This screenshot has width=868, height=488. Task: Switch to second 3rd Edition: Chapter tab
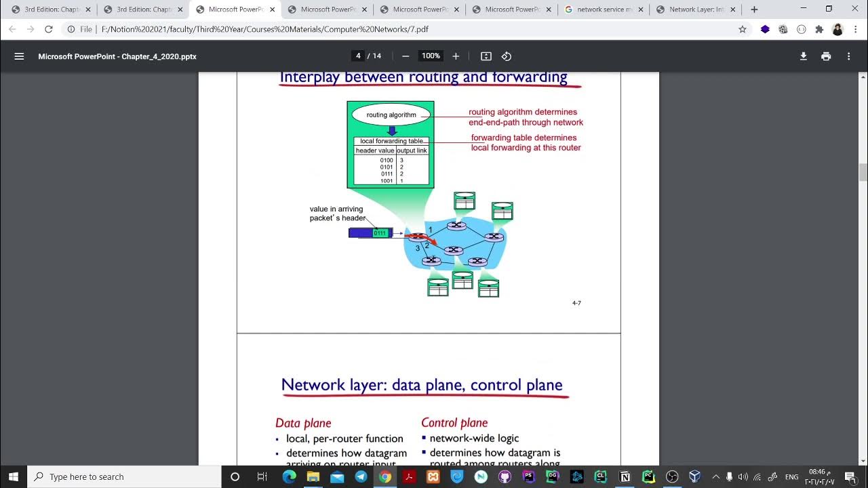click(x=144, y=9)
